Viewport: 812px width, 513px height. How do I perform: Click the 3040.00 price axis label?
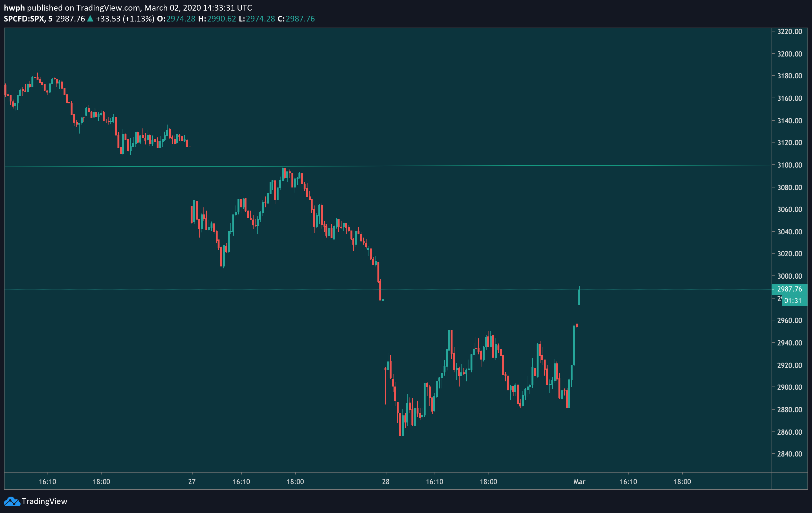790,232
